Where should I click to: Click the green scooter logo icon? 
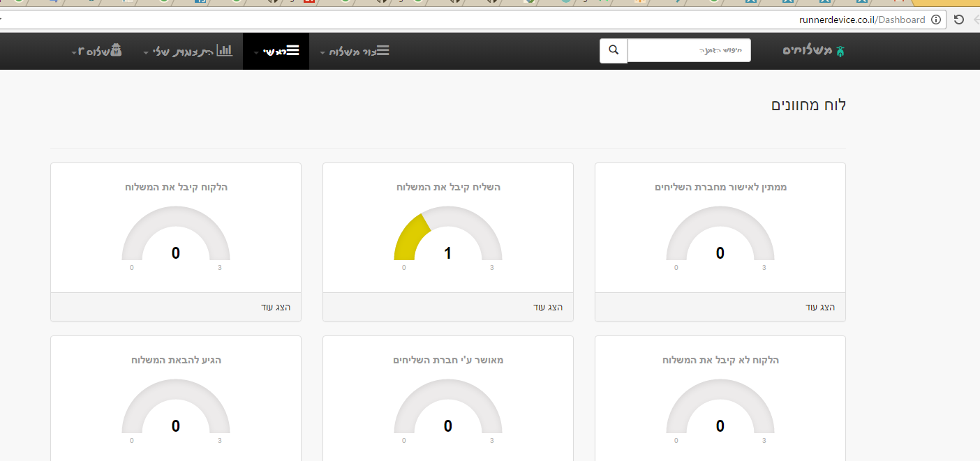(840, 51)
